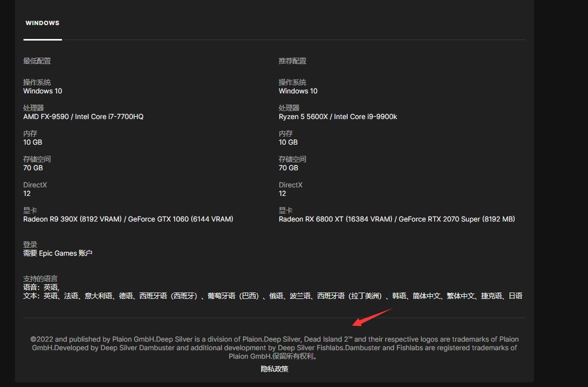Open the 隐私政策 link
The height and width of the screenshot is (387, 588).
click(275, 369)
